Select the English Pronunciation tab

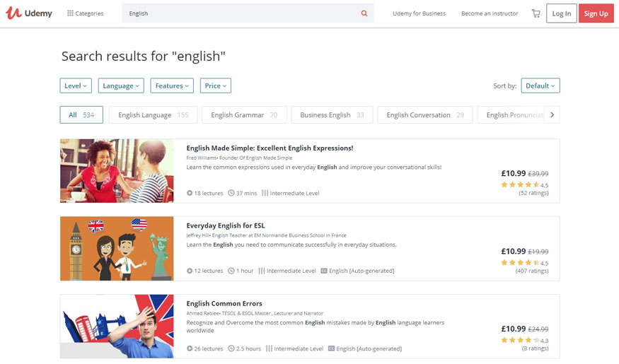tap(511, 115)
